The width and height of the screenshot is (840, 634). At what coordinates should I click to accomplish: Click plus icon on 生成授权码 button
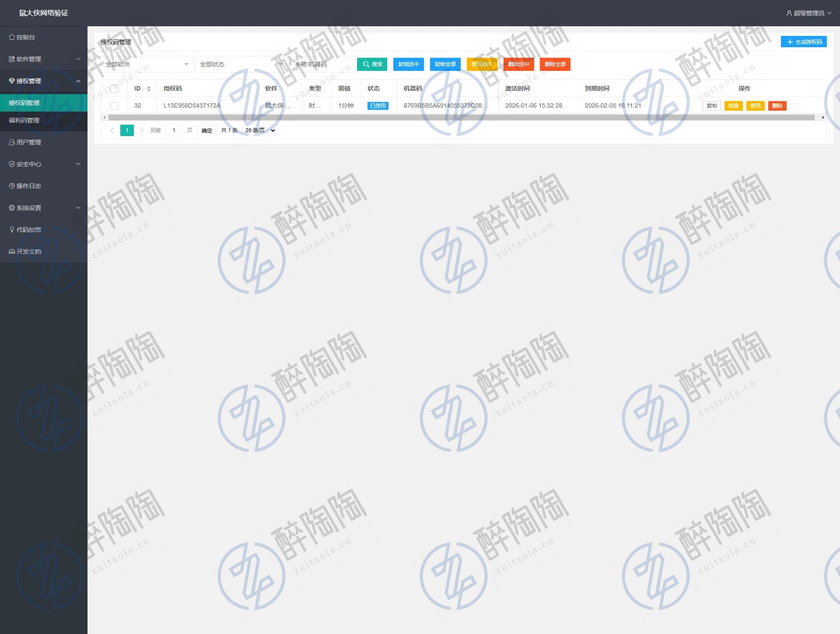click(790, 42)
